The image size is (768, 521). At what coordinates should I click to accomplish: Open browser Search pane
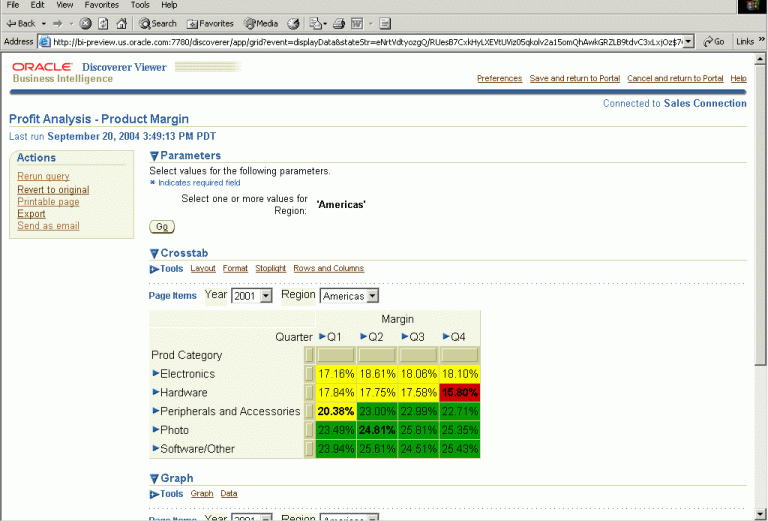(x=158, y=24)
